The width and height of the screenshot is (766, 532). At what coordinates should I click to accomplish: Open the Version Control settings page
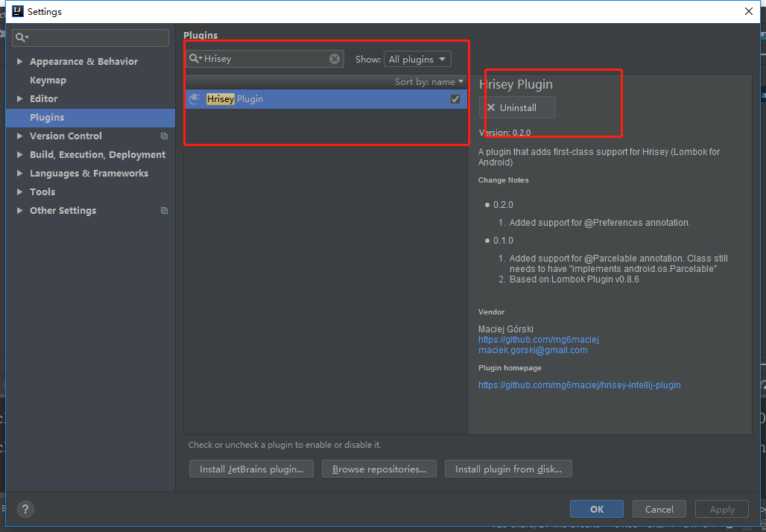coord(66,136)
